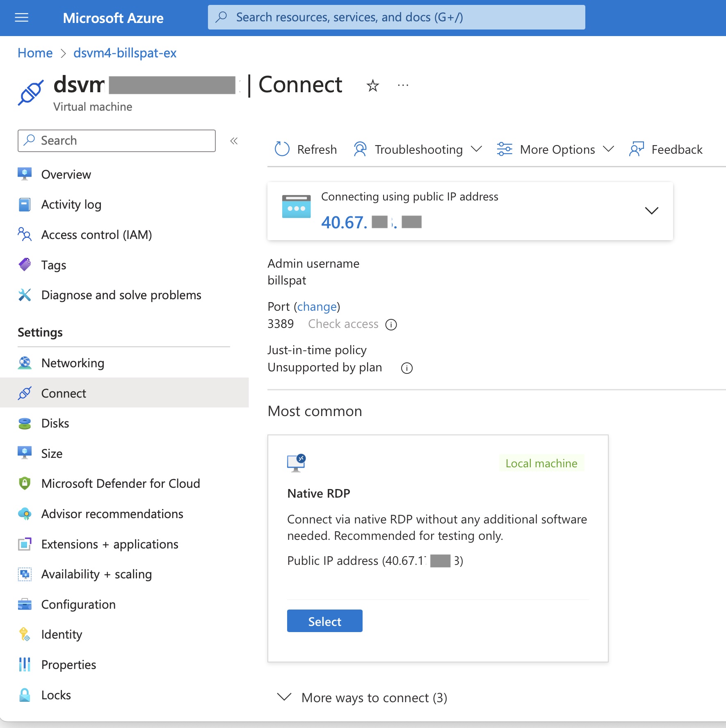Focus the global resource search box
This screenshot has width=726, height=728.
coord(396,17)
